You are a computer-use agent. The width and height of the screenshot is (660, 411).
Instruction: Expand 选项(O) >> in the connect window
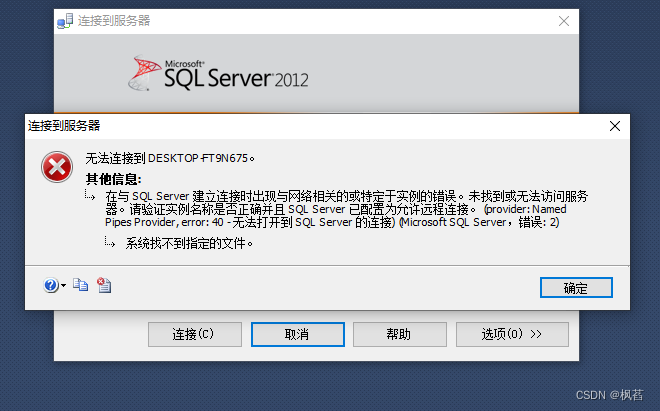tap(512, 334)
